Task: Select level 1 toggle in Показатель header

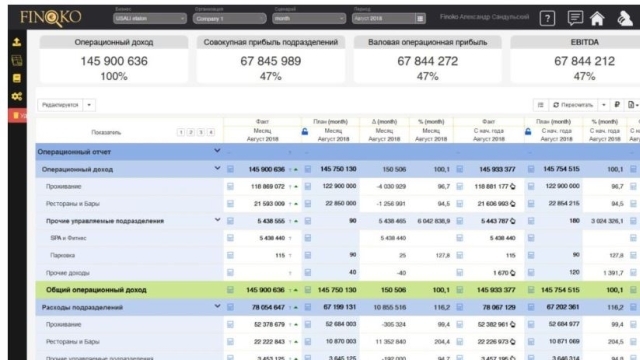Action: coord(181,132)
